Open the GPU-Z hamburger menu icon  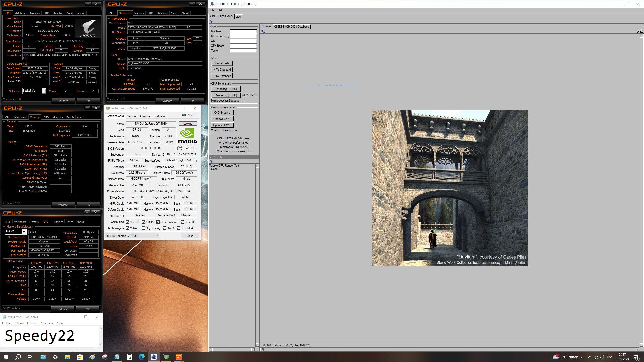[x=197, y=115]
